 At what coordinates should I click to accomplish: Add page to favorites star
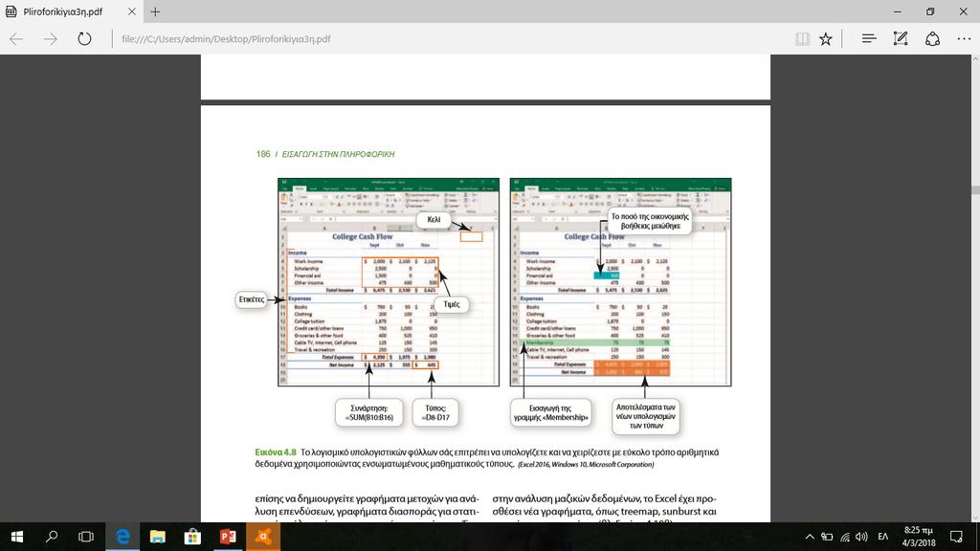pyautogui.click(x=826, y=38)
